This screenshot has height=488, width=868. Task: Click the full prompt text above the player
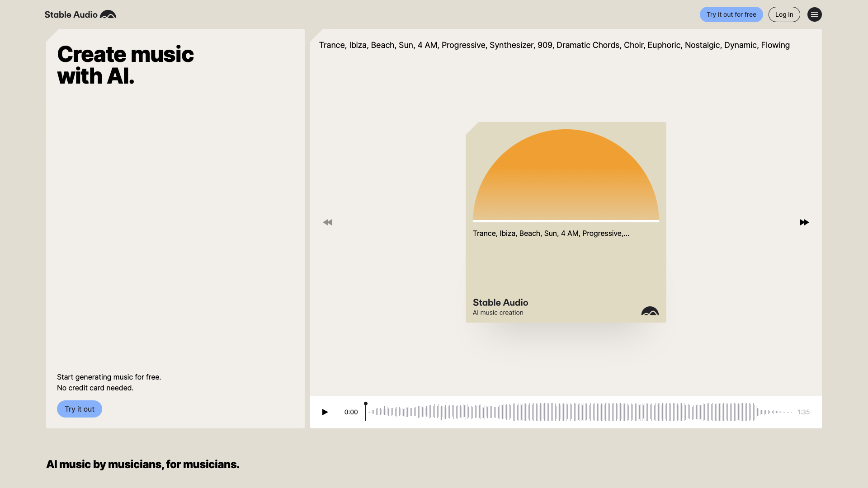pos(554,45)
